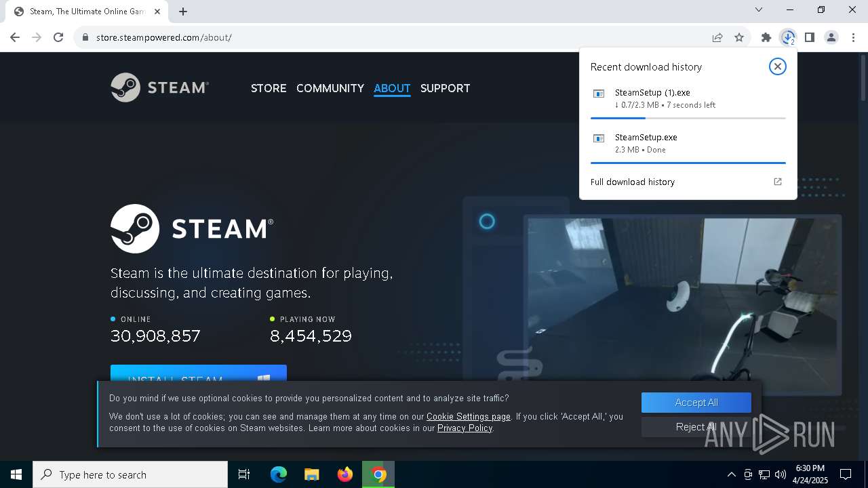Bookmark this tab with star icon
The height and width of the screenshot is (488, 868).
pyautogui.click(x=739, y=37)
